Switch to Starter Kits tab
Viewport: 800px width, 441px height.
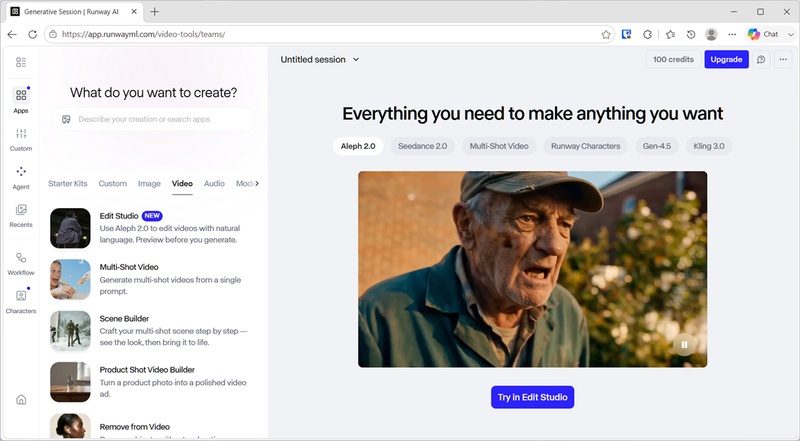pos(68,183)
